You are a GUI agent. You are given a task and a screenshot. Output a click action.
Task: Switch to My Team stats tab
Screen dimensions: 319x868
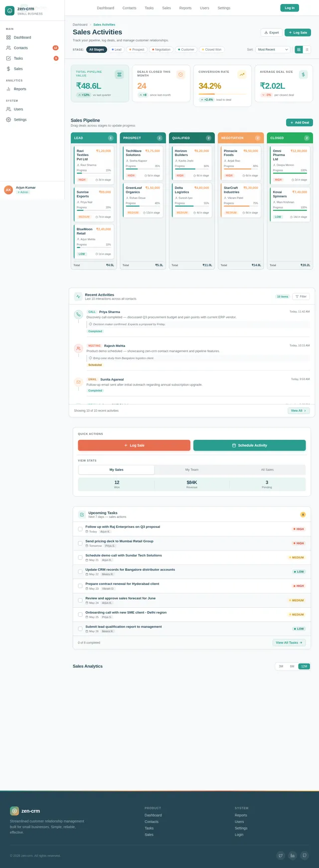click(192, 470)
